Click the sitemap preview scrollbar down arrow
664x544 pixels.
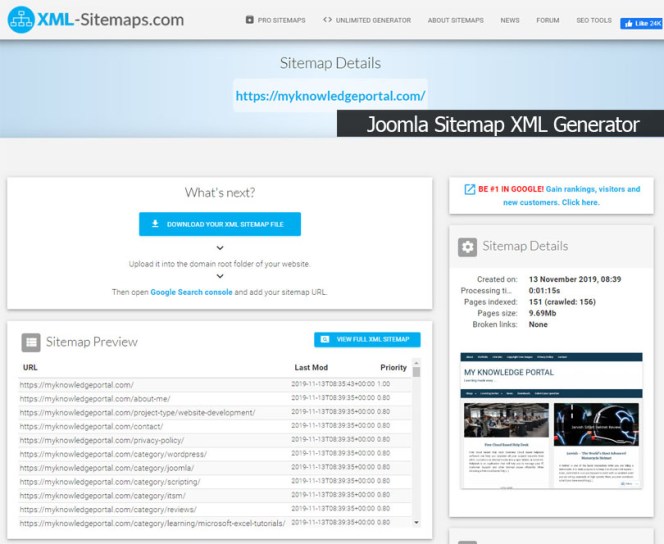pyautogui.click(x=416, y=522)
